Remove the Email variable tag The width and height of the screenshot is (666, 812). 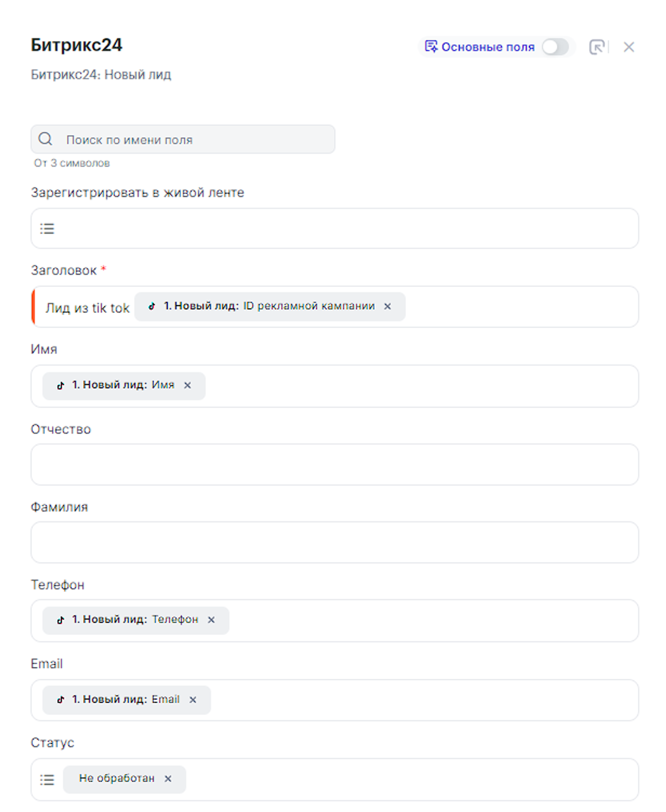click(x=193, y=700)
